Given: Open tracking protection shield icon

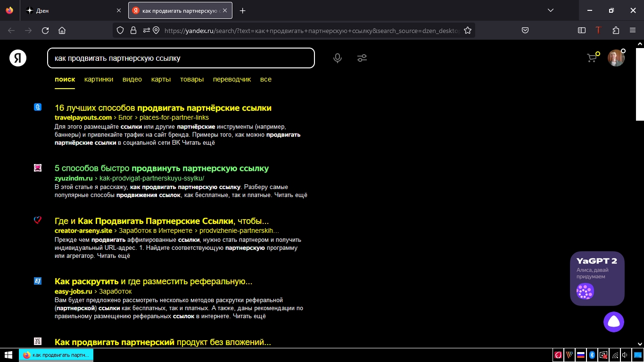Looking at the screenshot, I should 120,30.
